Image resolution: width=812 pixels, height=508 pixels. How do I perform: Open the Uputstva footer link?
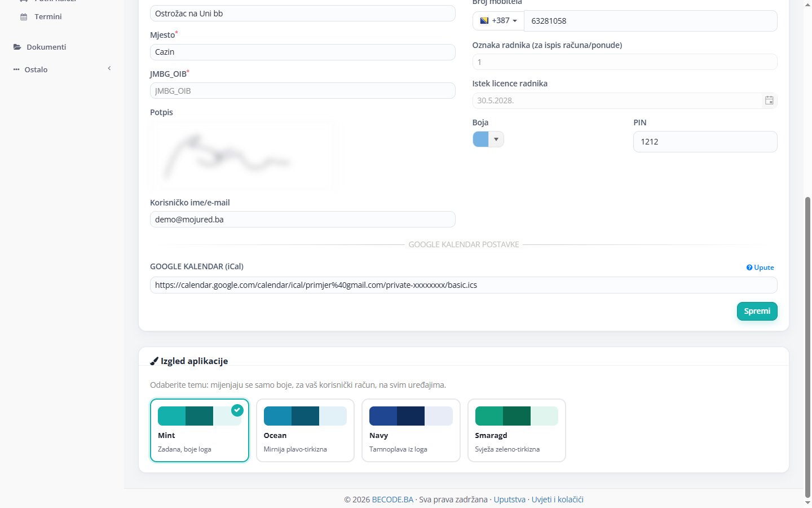click(x=510, y=500)
